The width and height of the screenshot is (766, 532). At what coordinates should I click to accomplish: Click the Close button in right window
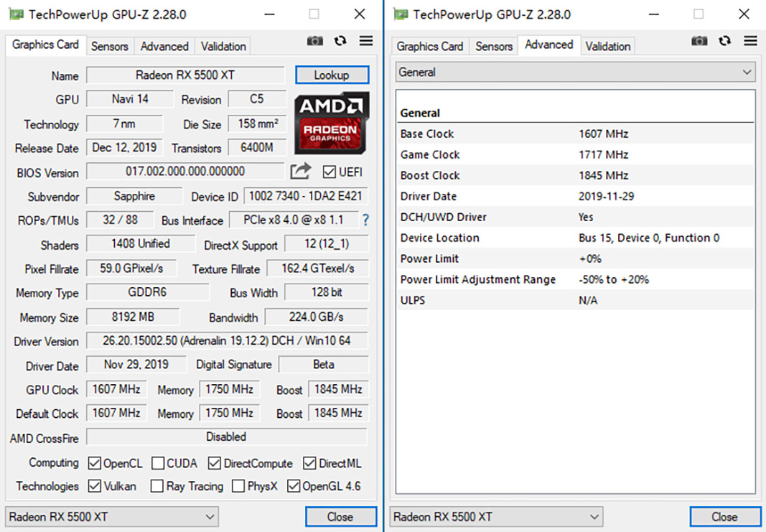[725, 517]
